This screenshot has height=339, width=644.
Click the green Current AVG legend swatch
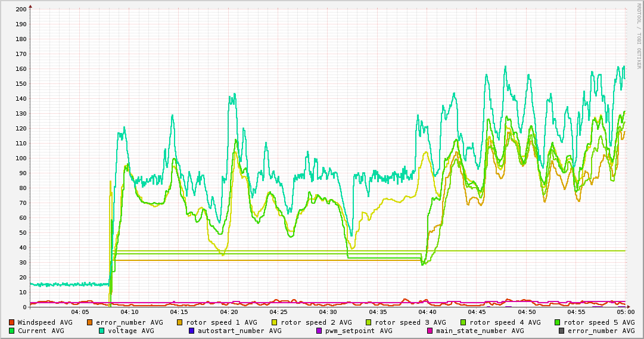(x=11, y=331)
